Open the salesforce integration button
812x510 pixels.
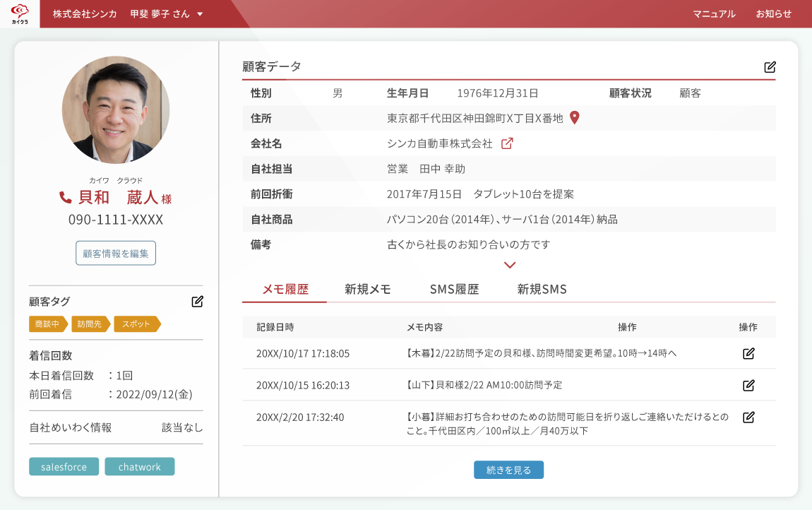[x=64, y=467]
